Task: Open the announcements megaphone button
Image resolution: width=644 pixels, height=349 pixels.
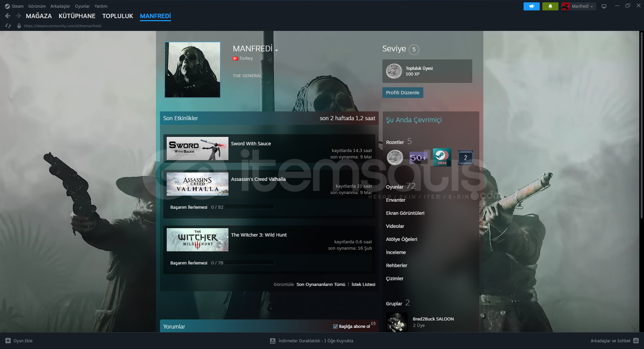Action: click(531, 6)
